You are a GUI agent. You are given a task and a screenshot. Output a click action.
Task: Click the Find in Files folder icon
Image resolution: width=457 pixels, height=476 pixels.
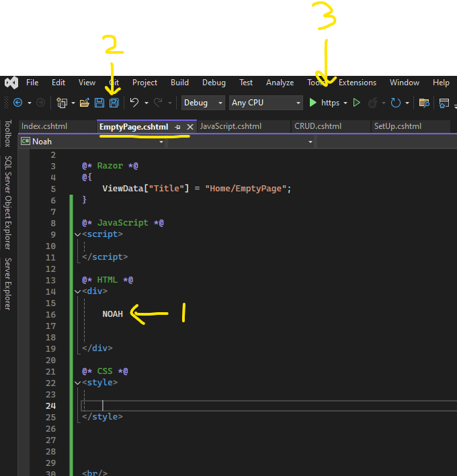pyautogui.click(x=424, y=103)
